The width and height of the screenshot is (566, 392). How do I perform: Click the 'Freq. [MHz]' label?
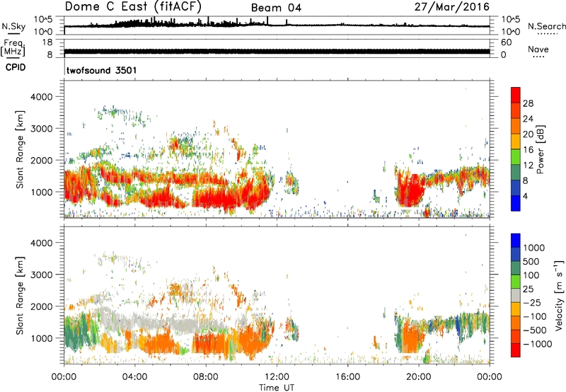(13, 48)
